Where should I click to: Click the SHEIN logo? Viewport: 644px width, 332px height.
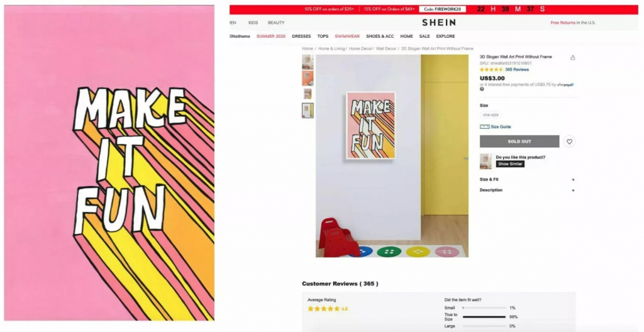coord(438,23)
